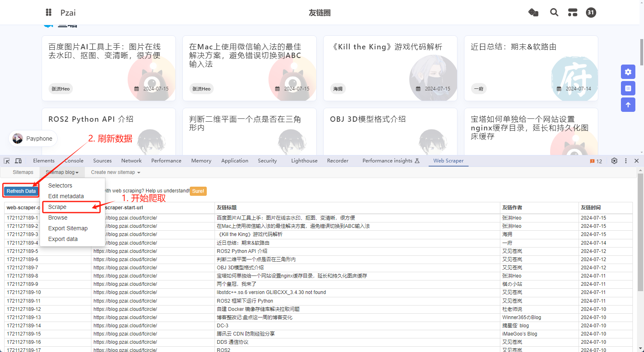This screenshot has height=352, width=644.
Task: Click the 友链作者 column header
Action: tap(539, 208)
